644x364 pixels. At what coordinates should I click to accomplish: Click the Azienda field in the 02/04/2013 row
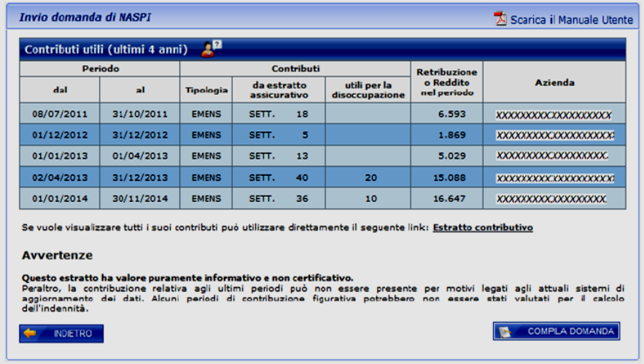[x=554, y=178]
